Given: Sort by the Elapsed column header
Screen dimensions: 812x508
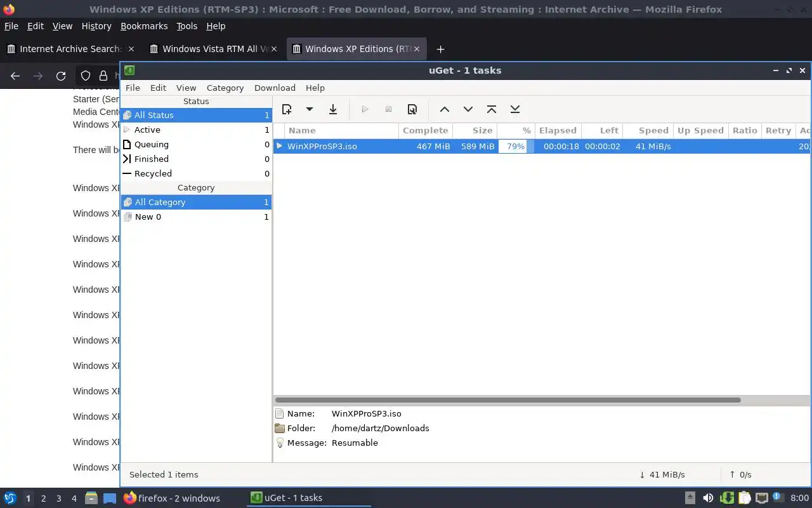Looking at the screenshot, I should (558, 130).
